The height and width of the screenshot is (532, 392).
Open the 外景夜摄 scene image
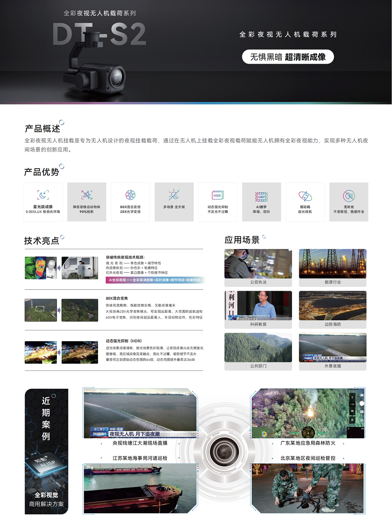pos(332,348)
